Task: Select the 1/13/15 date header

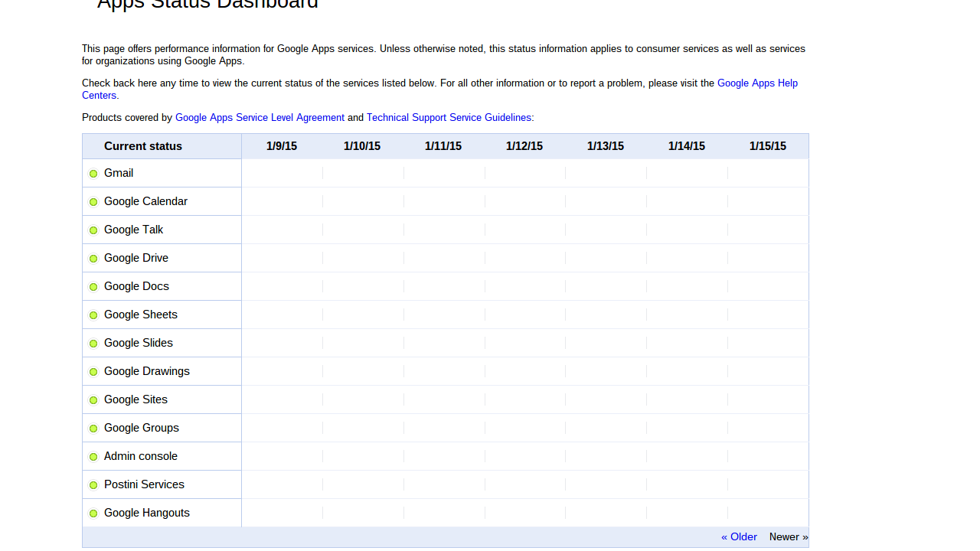Action: pyautogui.click(x=606, y=146)
